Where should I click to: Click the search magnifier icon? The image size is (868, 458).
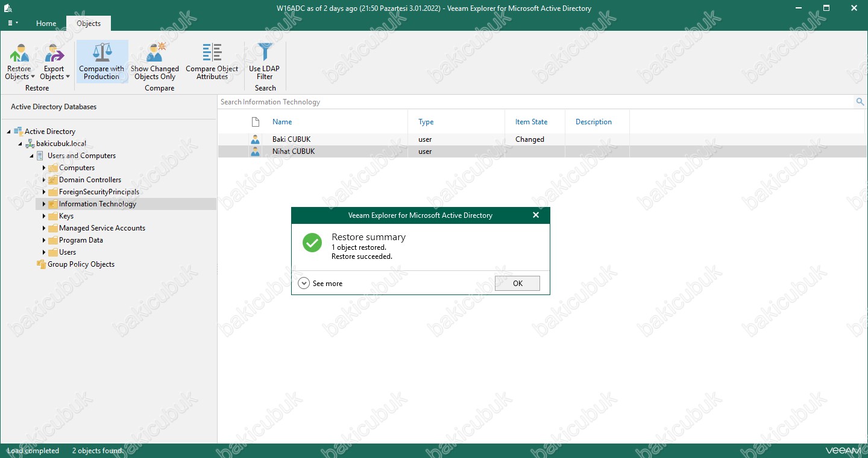[860, 102]
